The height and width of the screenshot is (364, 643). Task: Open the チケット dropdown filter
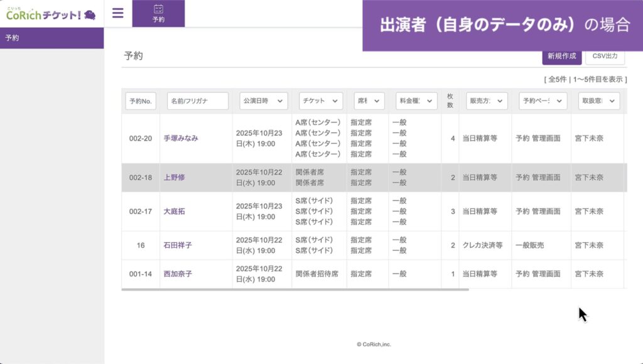(320, 101)
